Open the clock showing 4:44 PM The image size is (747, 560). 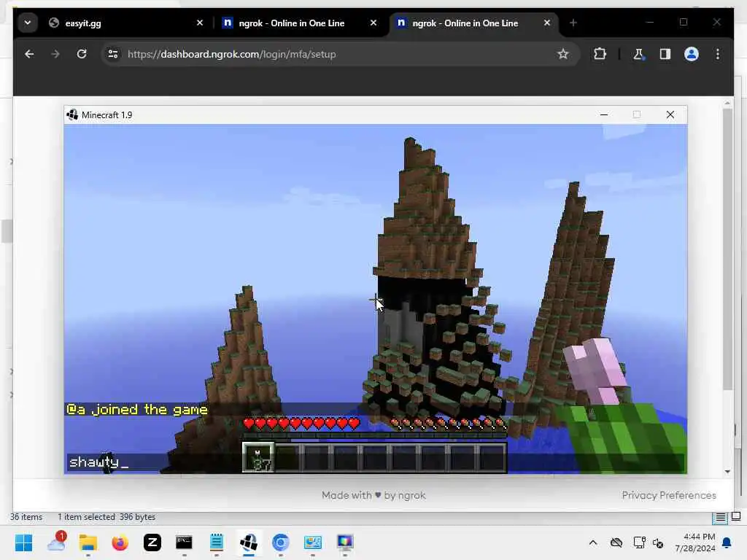(694, 542)
